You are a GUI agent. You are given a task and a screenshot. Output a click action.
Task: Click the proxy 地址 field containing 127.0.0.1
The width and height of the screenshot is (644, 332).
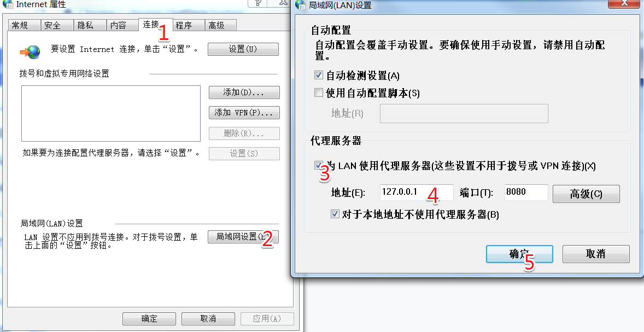(417, 193)
